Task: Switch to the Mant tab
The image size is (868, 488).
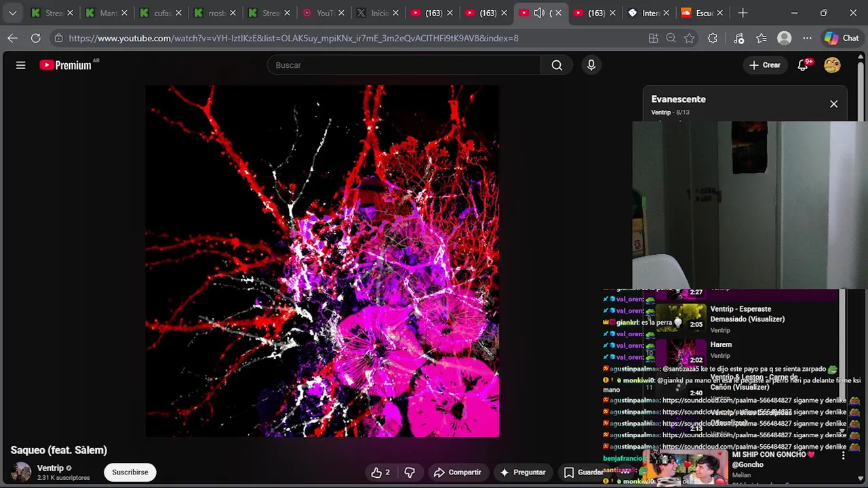Action: [106, 13]
